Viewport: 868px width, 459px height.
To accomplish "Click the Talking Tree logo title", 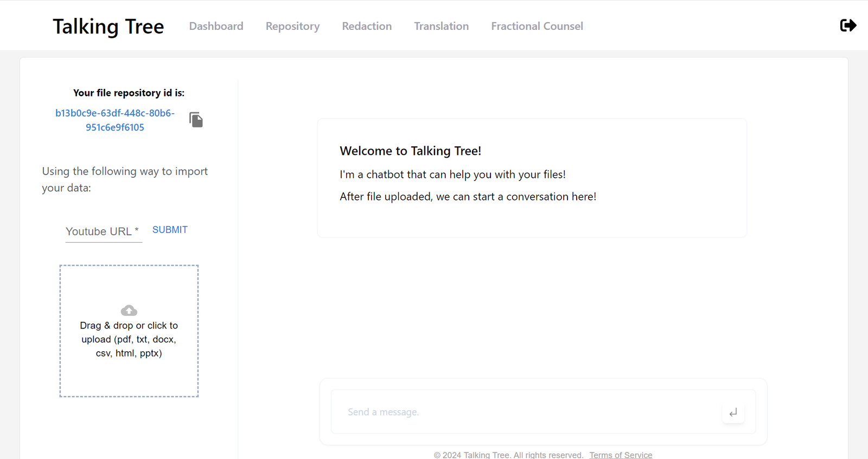I will click(x=108, y=27).
